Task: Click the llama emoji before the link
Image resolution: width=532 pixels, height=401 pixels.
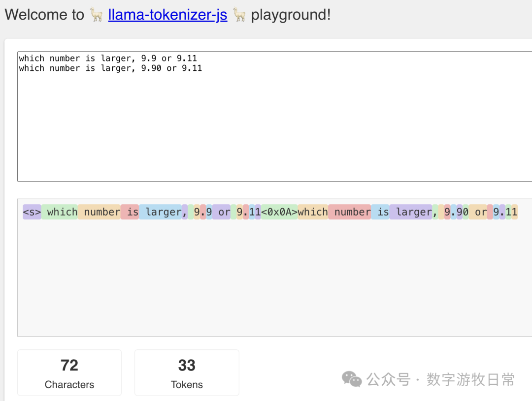Action: coord(96,15)
